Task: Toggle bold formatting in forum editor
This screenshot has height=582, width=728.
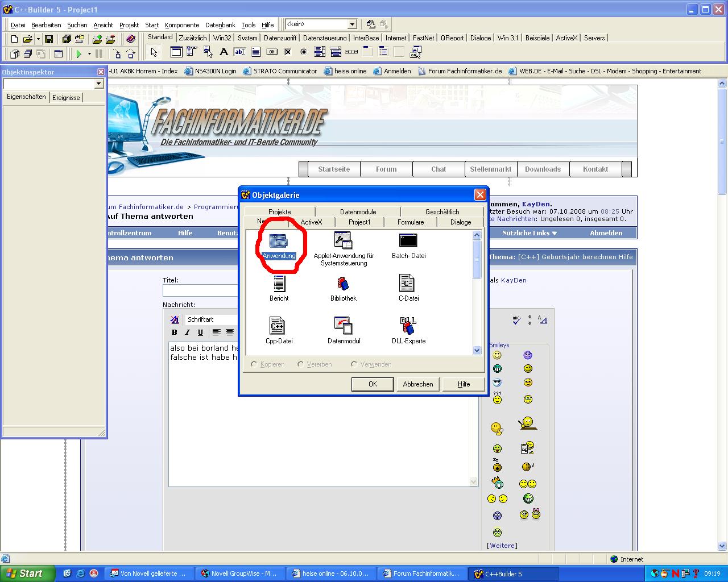Action: 175,332
